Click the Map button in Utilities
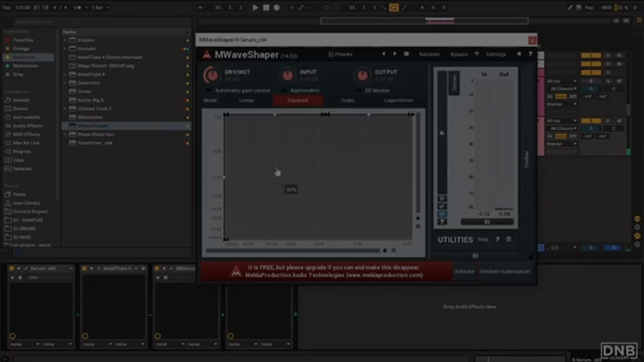644x362 pixels. pyautogui.click(x=483, y=240)
